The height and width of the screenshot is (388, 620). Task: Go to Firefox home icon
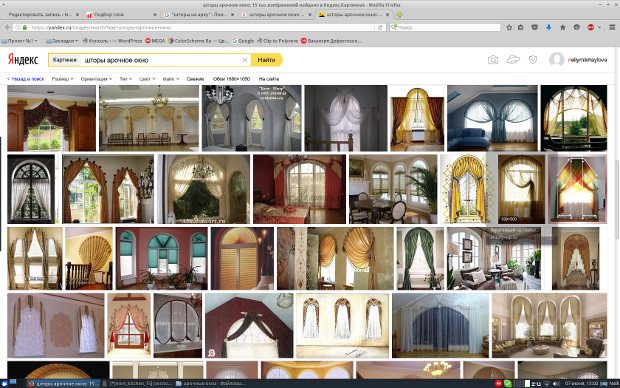coord(562,27)
